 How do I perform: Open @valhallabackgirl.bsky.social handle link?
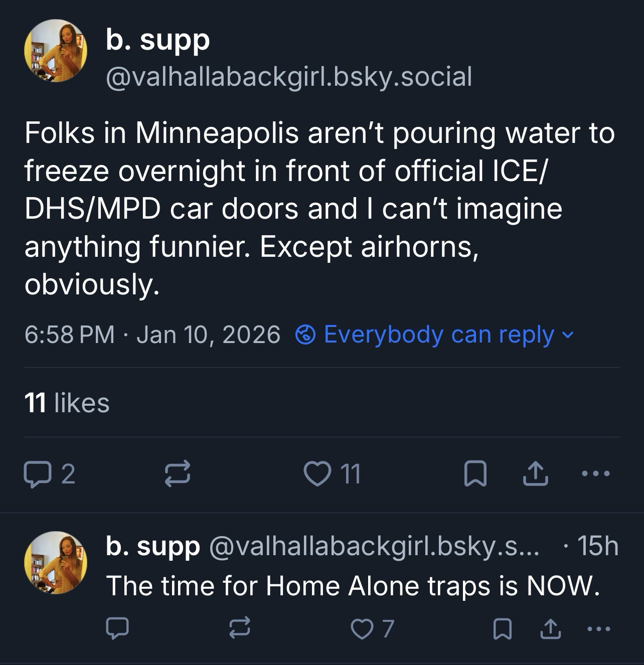[x=288, y=77]
